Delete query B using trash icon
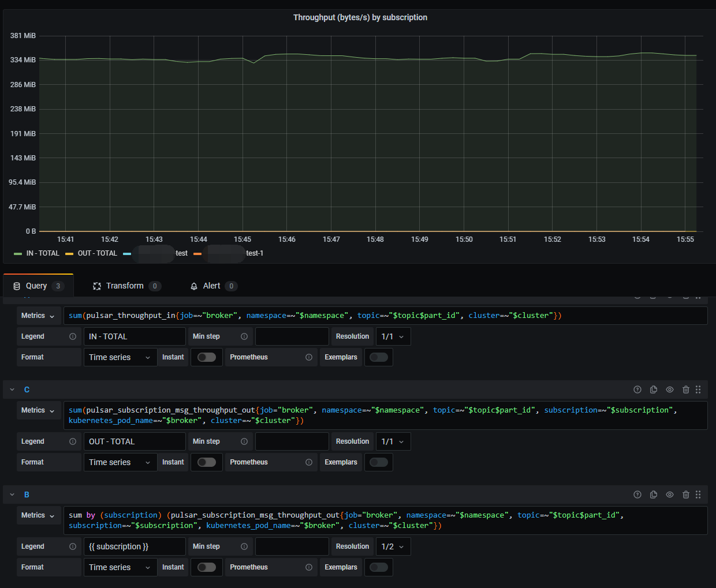This screenshot has width=716, height=588. [686, 495]
